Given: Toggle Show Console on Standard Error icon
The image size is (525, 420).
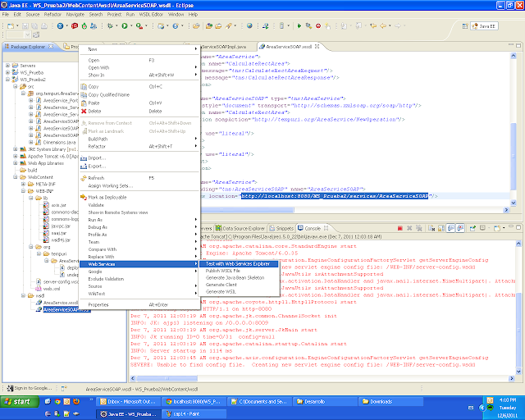Looking at the screenshot, I should click(x=460, y=228).
